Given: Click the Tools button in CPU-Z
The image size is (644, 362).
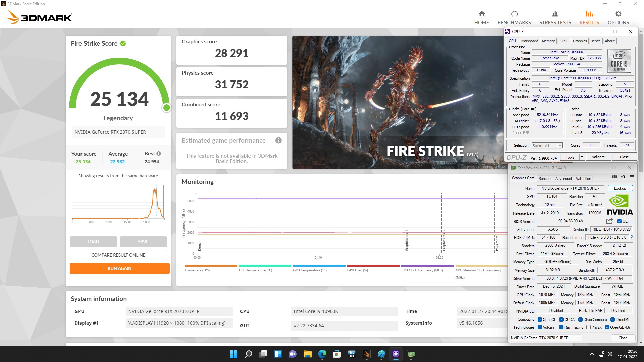Looking at the screenshot, I should coord(570,157).
